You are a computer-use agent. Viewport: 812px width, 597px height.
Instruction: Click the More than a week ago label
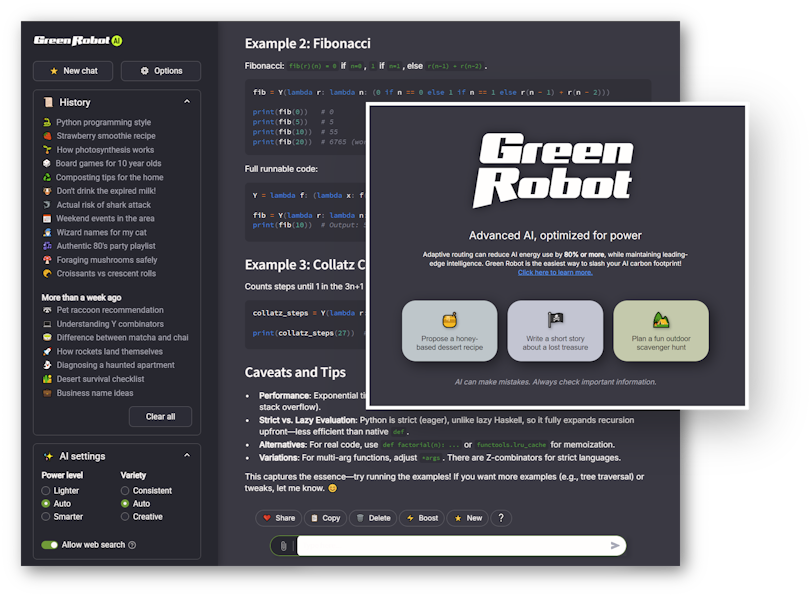coord(81,297)
